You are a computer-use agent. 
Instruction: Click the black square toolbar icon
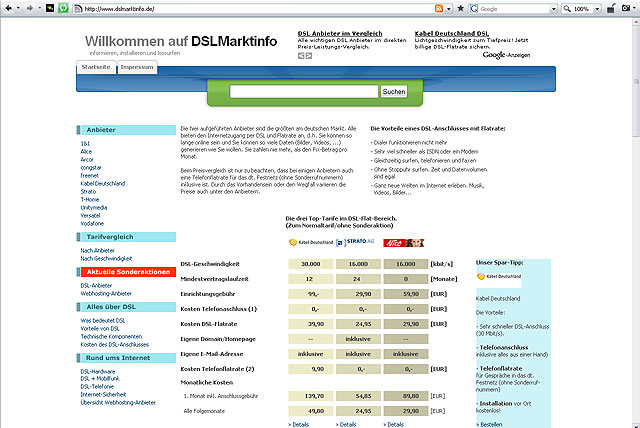point(50,8)
